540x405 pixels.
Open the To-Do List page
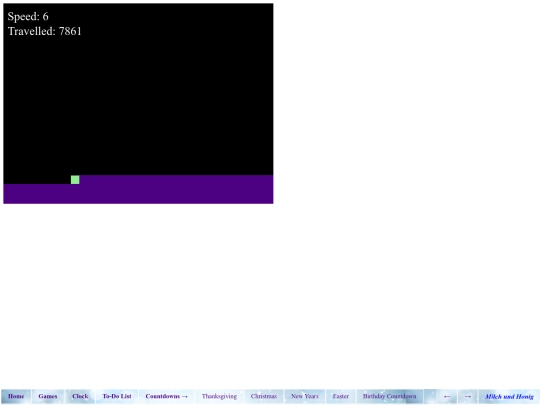tap(117, 396)
